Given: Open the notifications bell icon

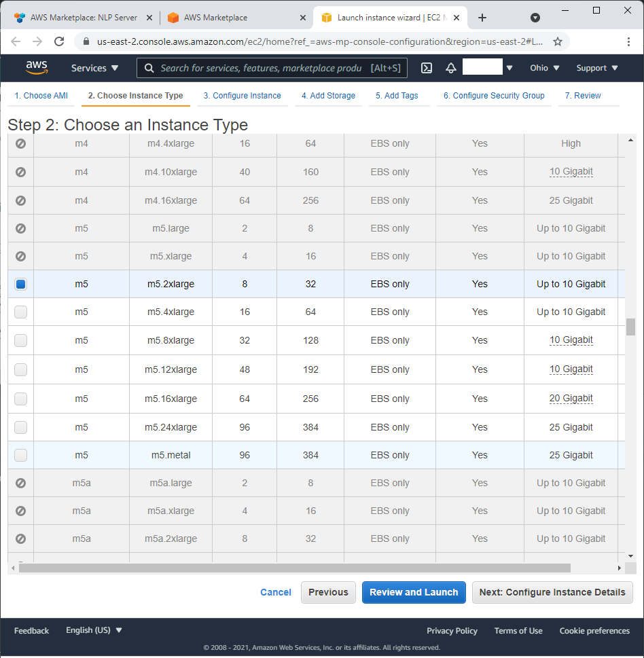Looking at the screenshot, I should pos(451,68).
